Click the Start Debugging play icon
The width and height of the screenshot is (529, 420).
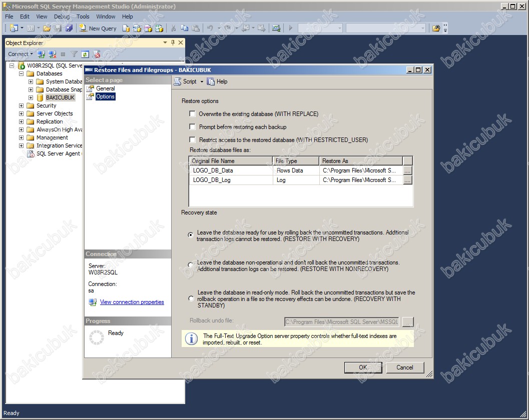coord(290,28)
